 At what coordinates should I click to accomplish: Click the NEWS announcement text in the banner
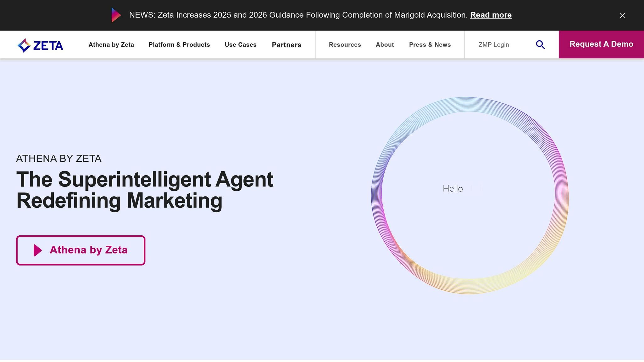click(x=298, y=15)
